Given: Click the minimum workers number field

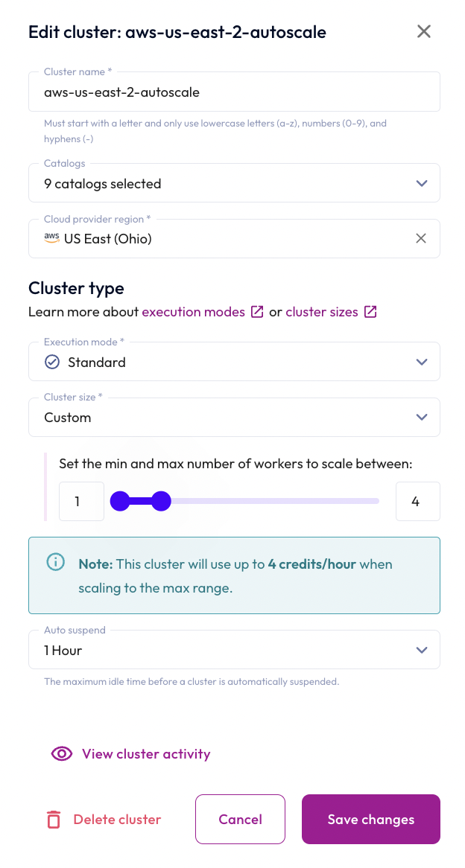Looking at the screenshot, I should pyautogui.click(x=81, y=502).
